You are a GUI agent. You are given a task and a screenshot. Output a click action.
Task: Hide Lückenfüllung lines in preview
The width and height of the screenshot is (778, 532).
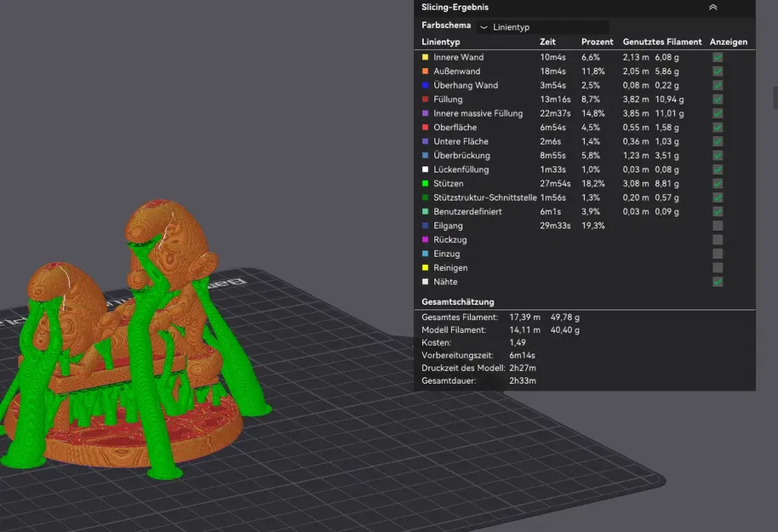point(718,169)
